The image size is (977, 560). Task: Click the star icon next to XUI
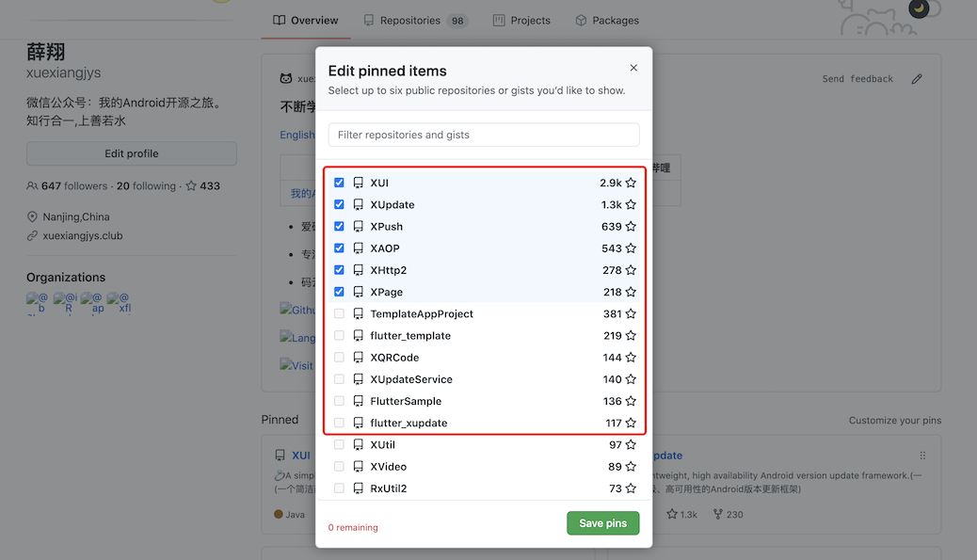coord(631,183)
